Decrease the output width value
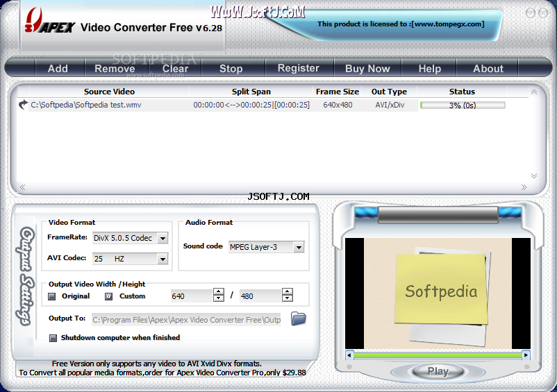Screen dimensions: 557x392 219,298
